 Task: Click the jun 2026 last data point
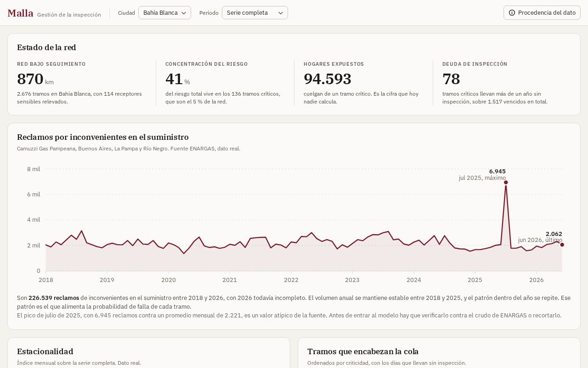click(x=562, y=245)
